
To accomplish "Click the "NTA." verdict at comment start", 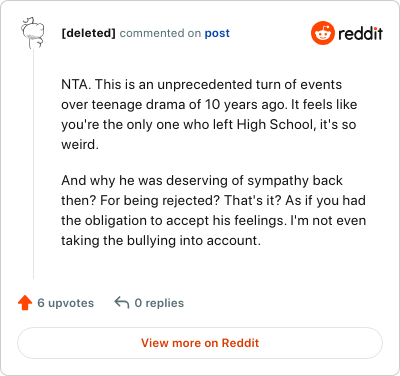I will (x=76, y=84).
